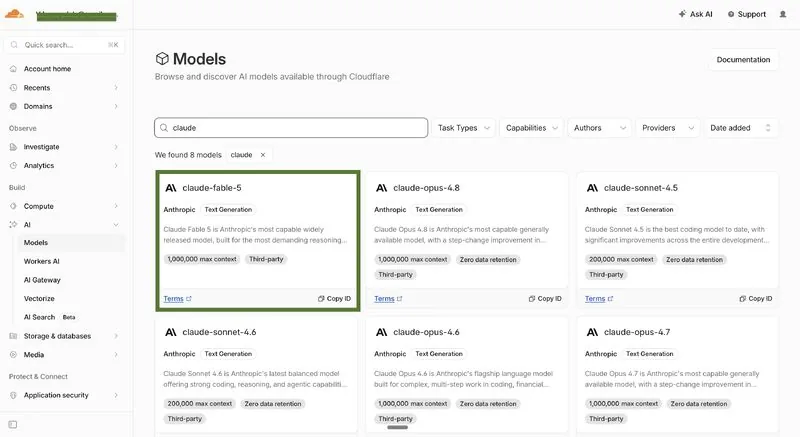Open Terms link on claude-opus-4.8 card
Image resolution: width=800 pixels, height=437 pixels.
coord(388,299)
